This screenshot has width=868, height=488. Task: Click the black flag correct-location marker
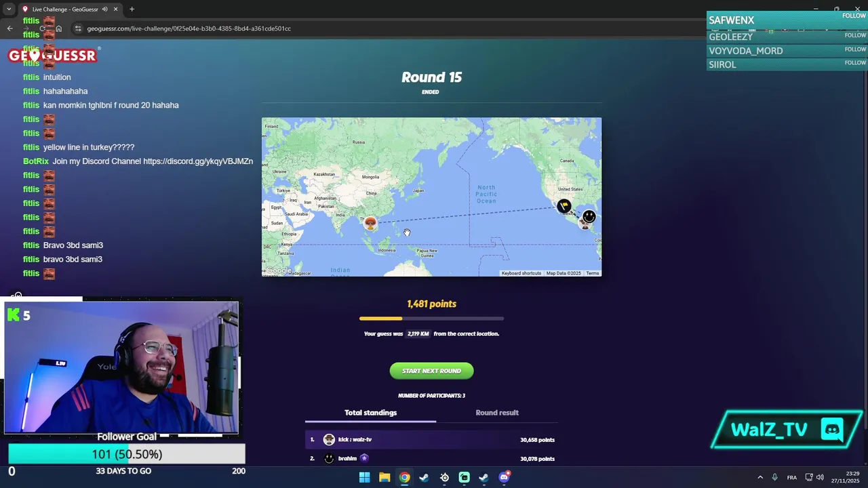pyautogui.click(x=564, y=205)
